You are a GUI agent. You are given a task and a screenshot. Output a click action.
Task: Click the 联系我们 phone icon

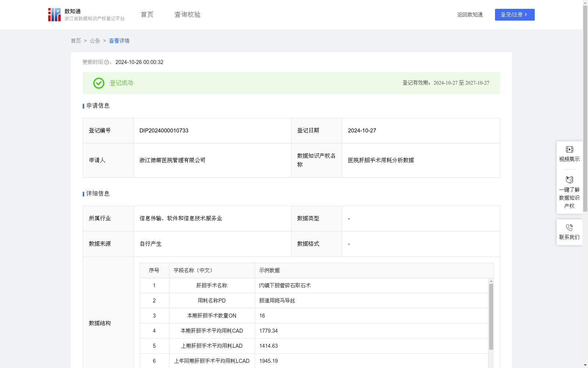[x=570, y=227]
